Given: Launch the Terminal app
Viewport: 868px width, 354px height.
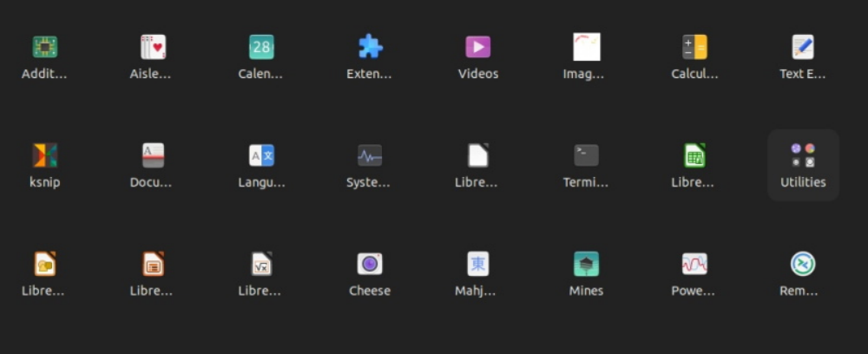Looking at the screenshot, I should 587,155.
